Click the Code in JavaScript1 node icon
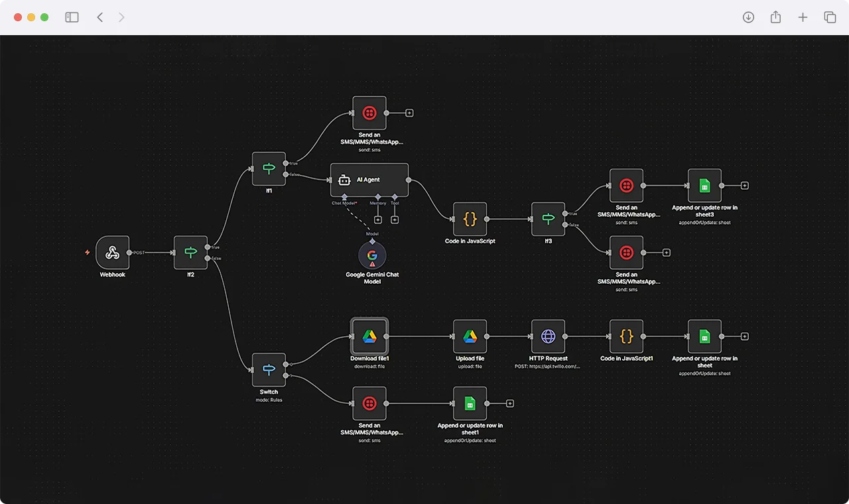The width and height of the screenshot is (849, 504). pyautogui.click(x=627, y=336)
